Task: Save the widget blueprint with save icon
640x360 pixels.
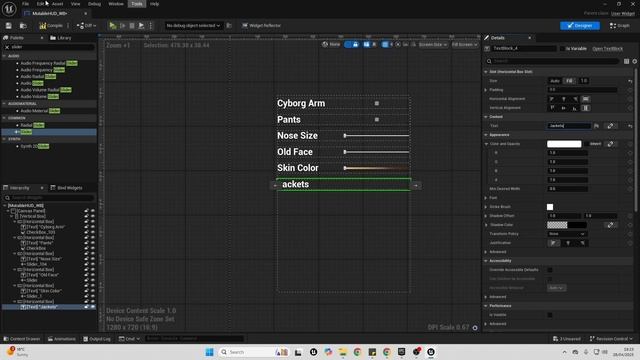Action: (x=9, y=26)
